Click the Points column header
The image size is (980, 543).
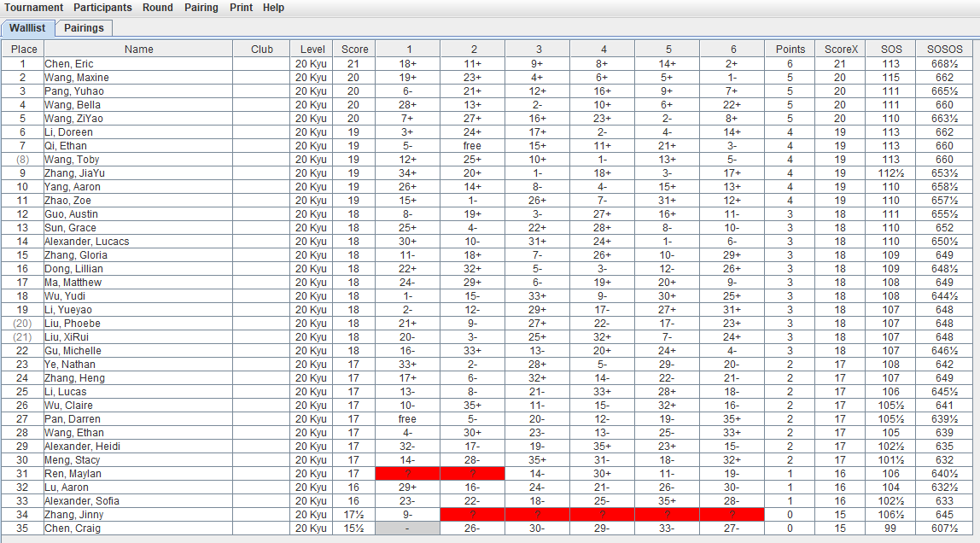point(790,50)
